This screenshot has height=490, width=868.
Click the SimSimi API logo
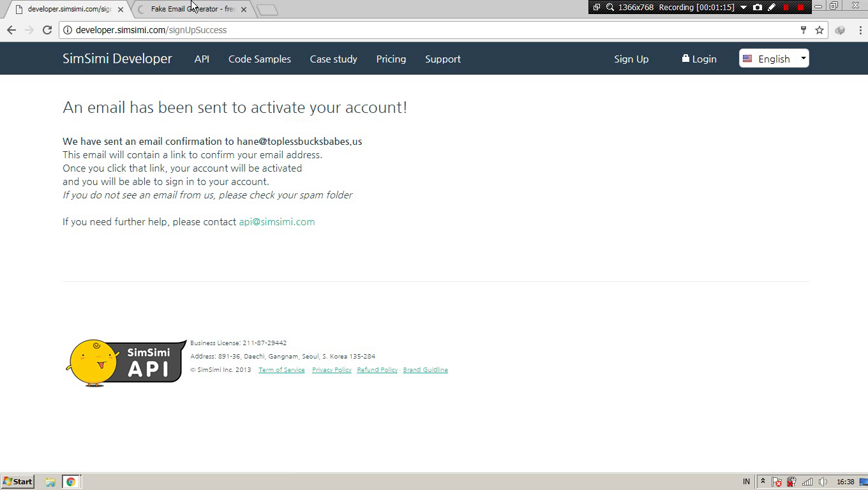point(126,363)
